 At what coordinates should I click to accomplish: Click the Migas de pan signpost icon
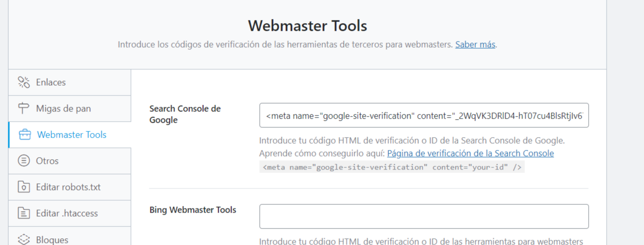click(x=24, y=108)
